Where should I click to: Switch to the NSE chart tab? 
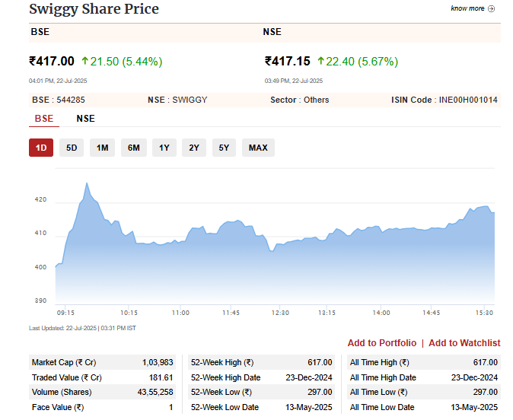(x=86, y=119)
